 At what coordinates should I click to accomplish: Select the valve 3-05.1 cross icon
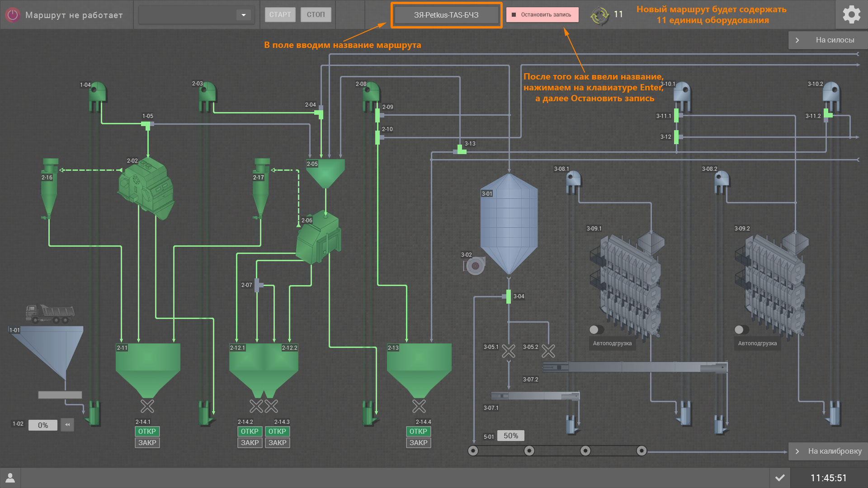(509, 351)
